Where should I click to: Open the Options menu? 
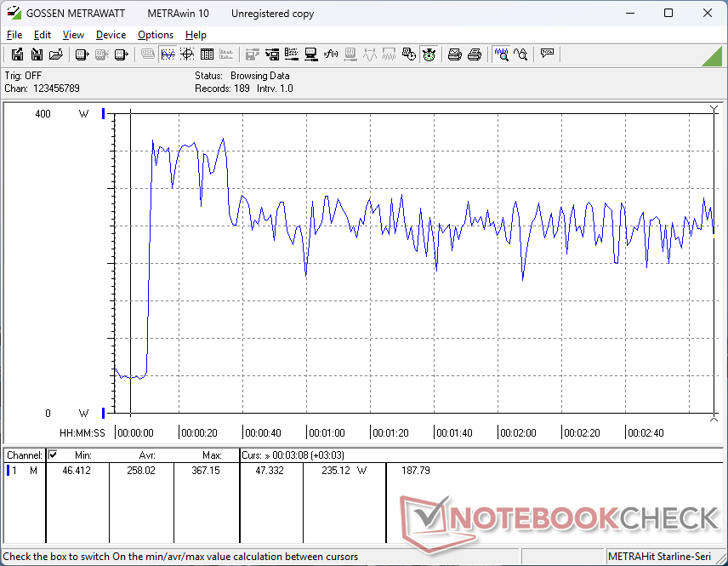[156, 35]
